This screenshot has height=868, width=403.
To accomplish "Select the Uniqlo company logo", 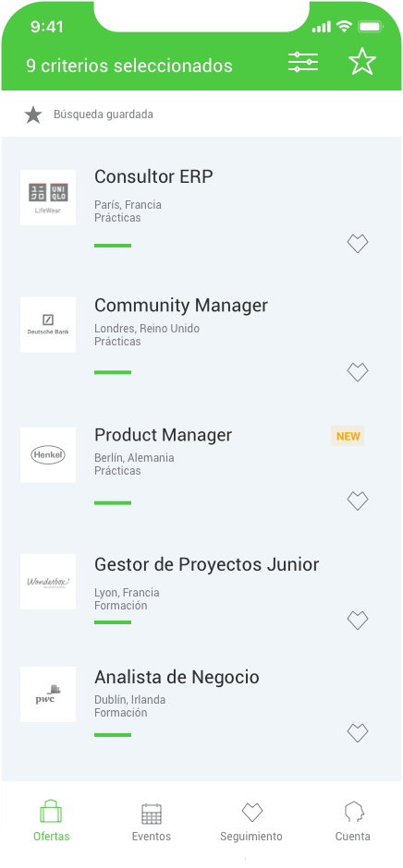I will tap(48, 198).
